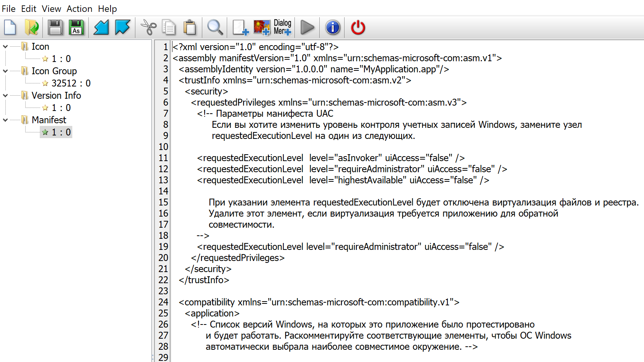Collapse the Version Info tree node
The width and height of the screenshot is (644, 362).
pos(5,96)
